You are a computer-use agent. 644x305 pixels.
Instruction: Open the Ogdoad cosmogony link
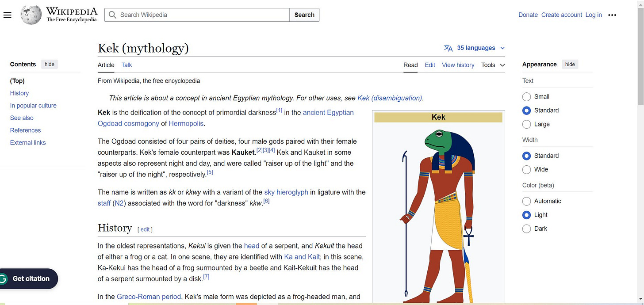pos(128,124)
